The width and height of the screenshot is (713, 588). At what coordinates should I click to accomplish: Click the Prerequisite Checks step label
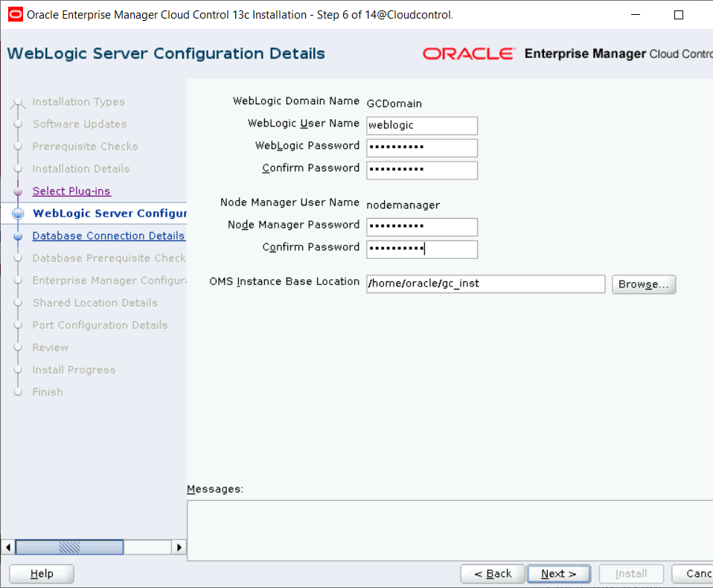click(85, 147)
